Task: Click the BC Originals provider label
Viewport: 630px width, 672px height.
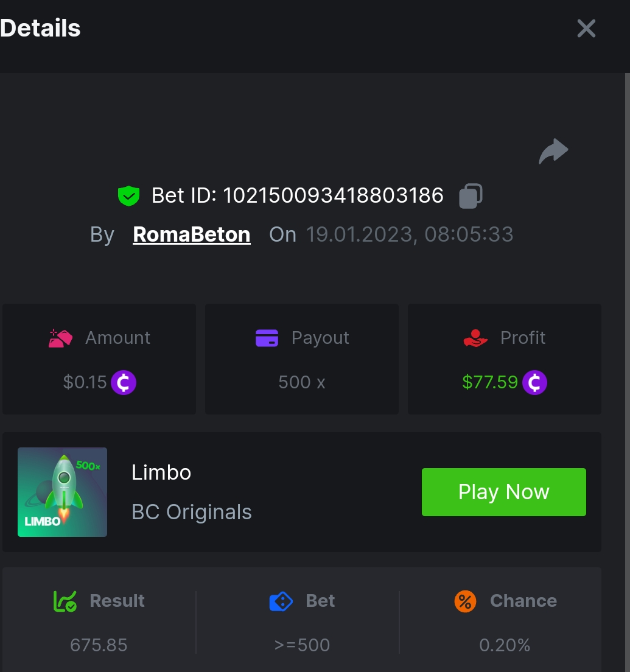Action: [x=192, y=513]
